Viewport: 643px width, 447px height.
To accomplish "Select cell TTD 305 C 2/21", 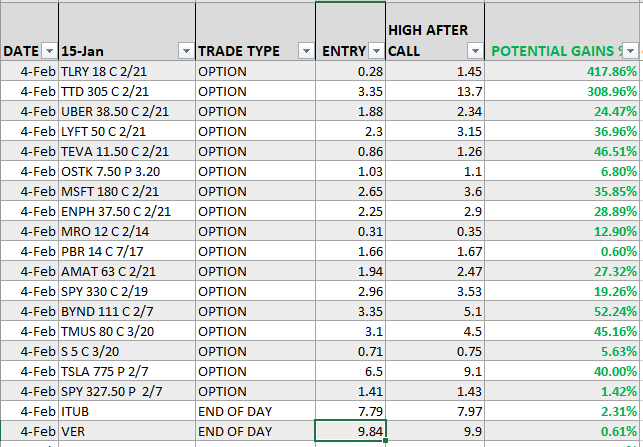I will coord(127,91).
